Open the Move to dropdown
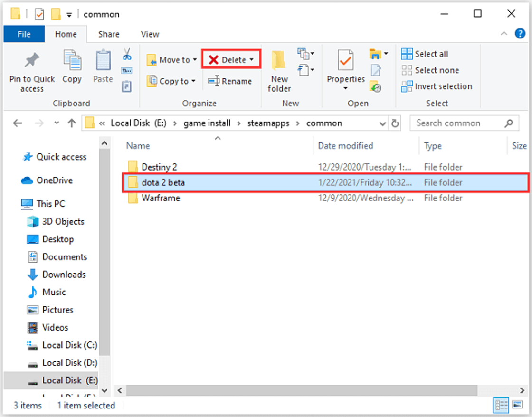This screenshot has height=417, width=532. (195, 59)
